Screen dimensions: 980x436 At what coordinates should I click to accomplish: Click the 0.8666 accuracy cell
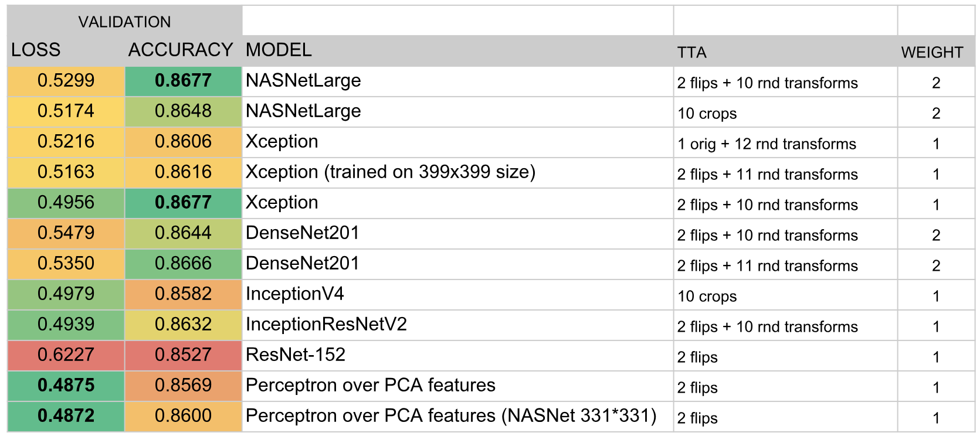click(x=183, y=264)
